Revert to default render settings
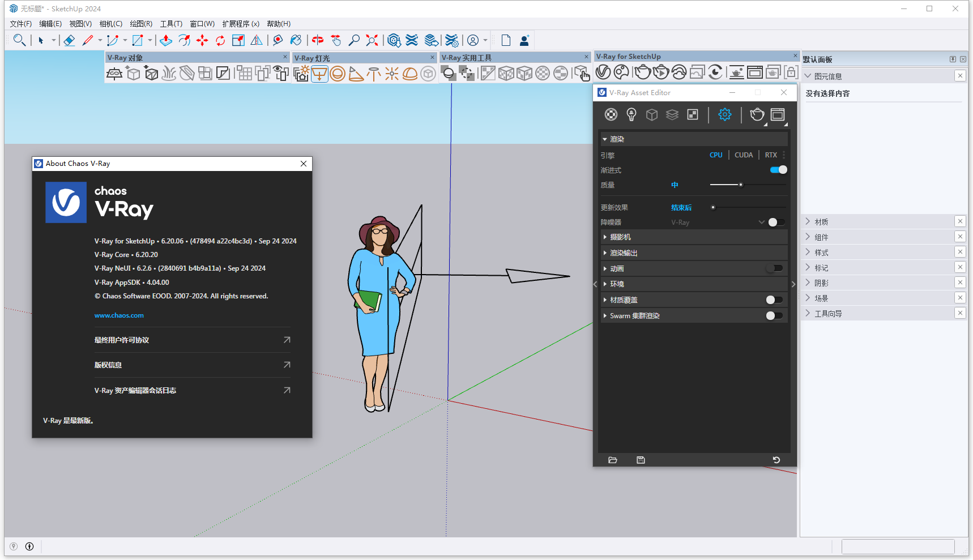The image size is (973, 560). pos(776,460)
